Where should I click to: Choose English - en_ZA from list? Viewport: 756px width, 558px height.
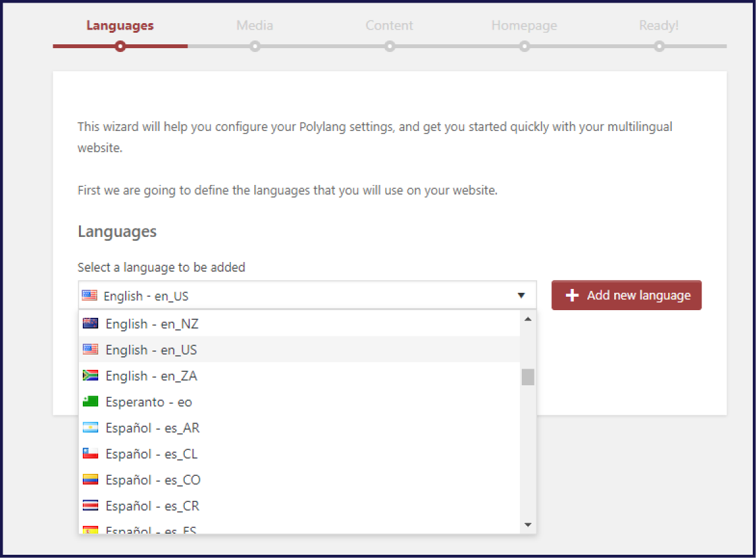coord(299,376)
